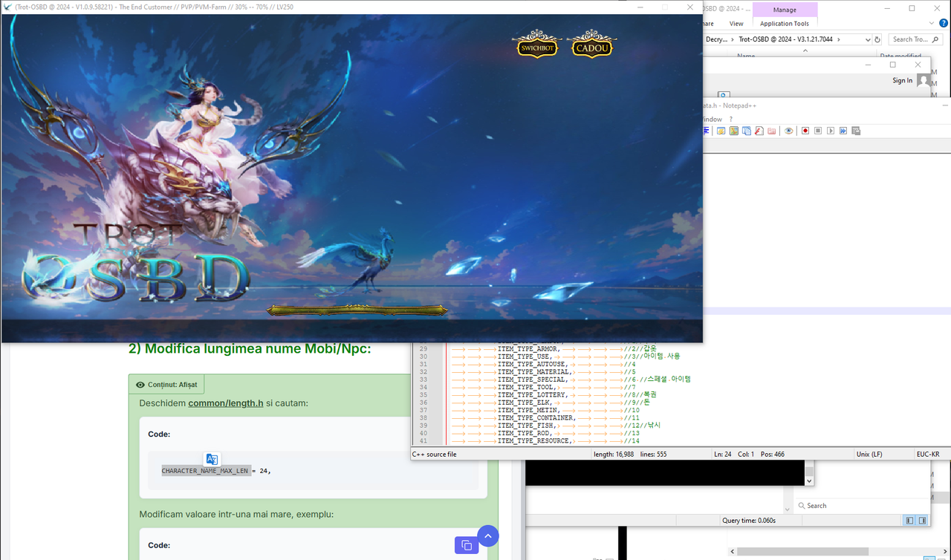
Task: Click the CADOU button in the game
Action: point(592,47)
